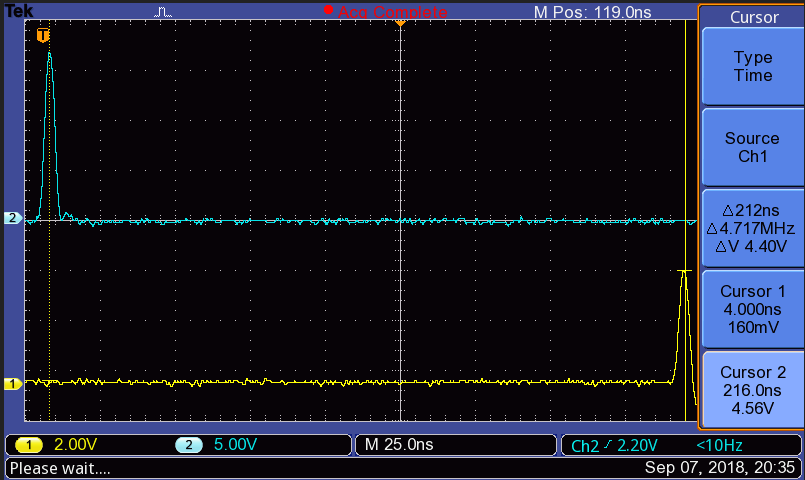Click the pulse waveform icon beside the Tek logo
Image resolution: width=805 pixels, height=480 pixels.
[x=164, y=11]
